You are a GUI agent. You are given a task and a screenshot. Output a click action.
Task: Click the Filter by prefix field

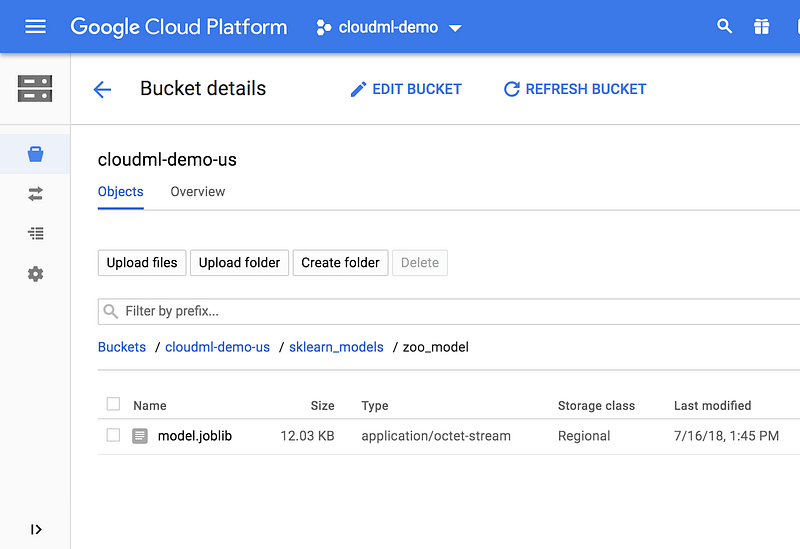click(x=450, y=311)
